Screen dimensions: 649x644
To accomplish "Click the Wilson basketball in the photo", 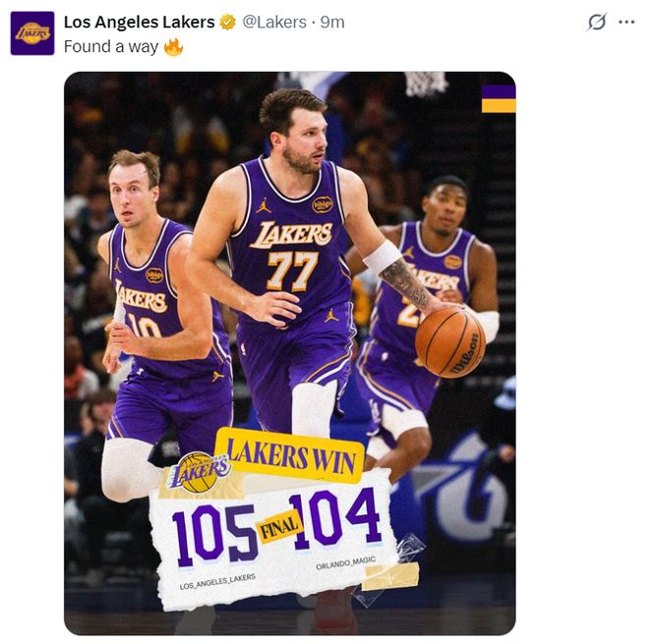I will coord(450,341).
